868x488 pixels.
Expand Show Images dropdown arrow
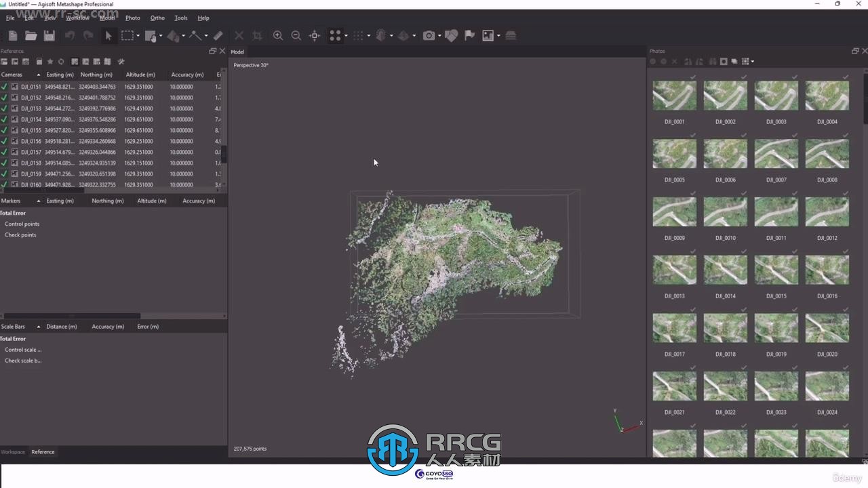point(498,36)
